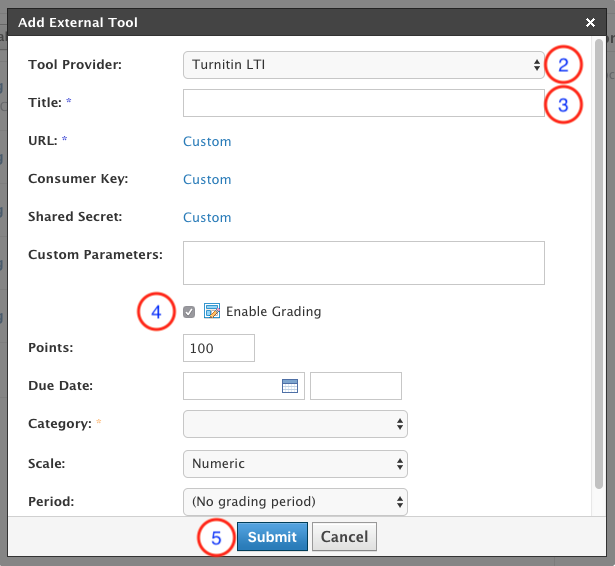The image size is (615, 566).
Task: Expand the Category dropdown
Action: [x=295, y=425]
